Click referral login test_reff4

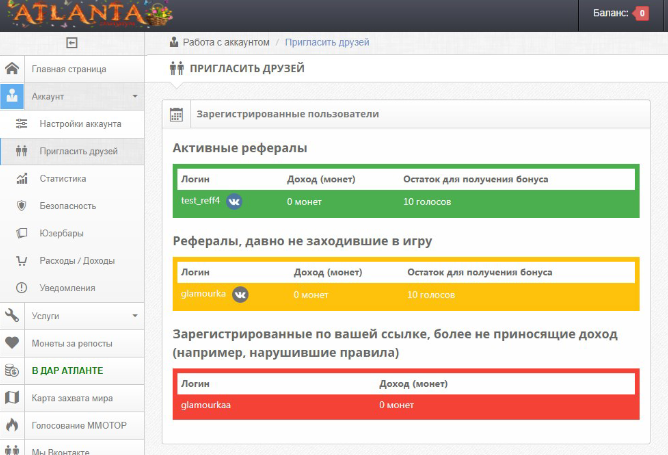pyautogui.click(x=200, y=200)
